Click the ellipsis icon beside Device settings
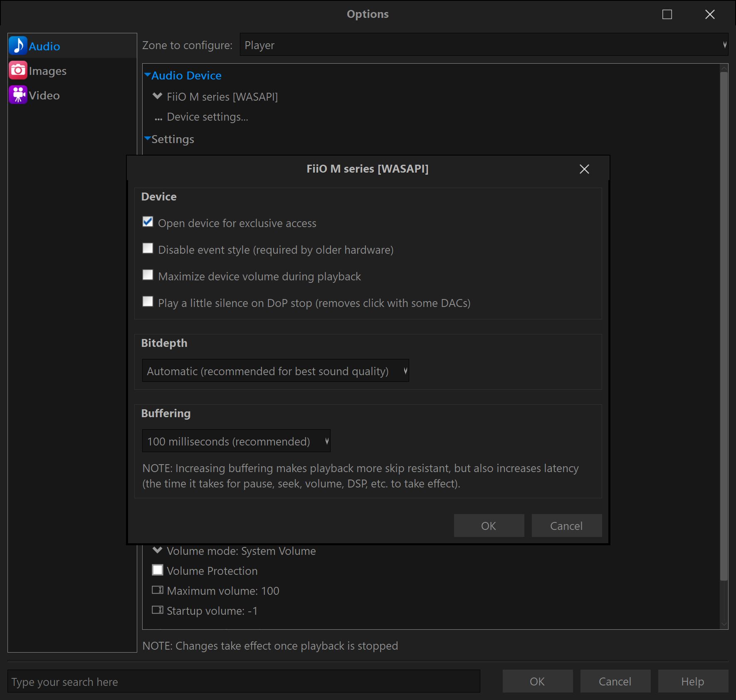The height and width of the screenshot is (700, 736). pos(158,119)
